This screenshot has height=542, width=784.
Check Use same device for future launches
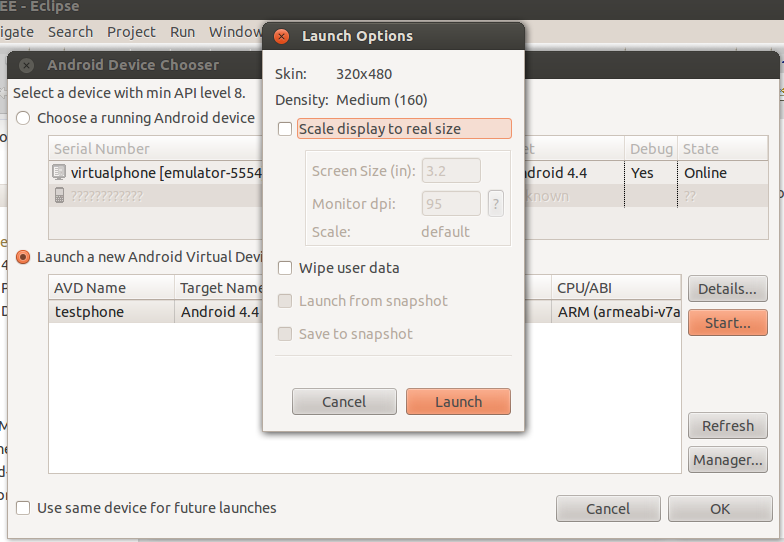23,508
